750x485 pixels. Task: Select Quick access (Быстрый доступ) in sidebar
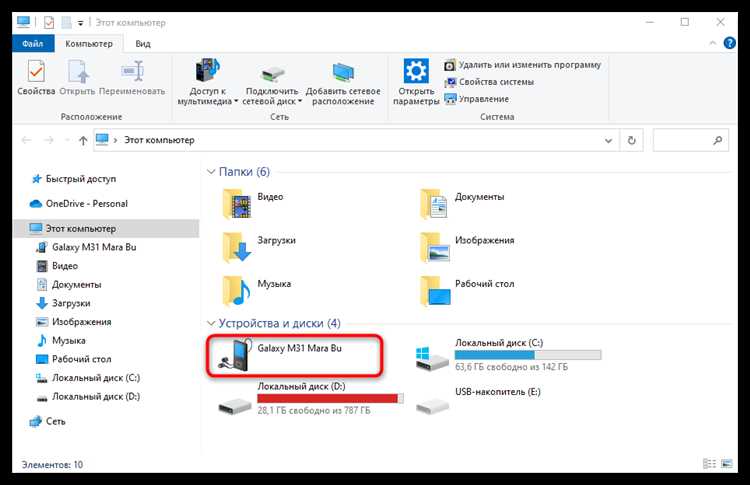80,178
